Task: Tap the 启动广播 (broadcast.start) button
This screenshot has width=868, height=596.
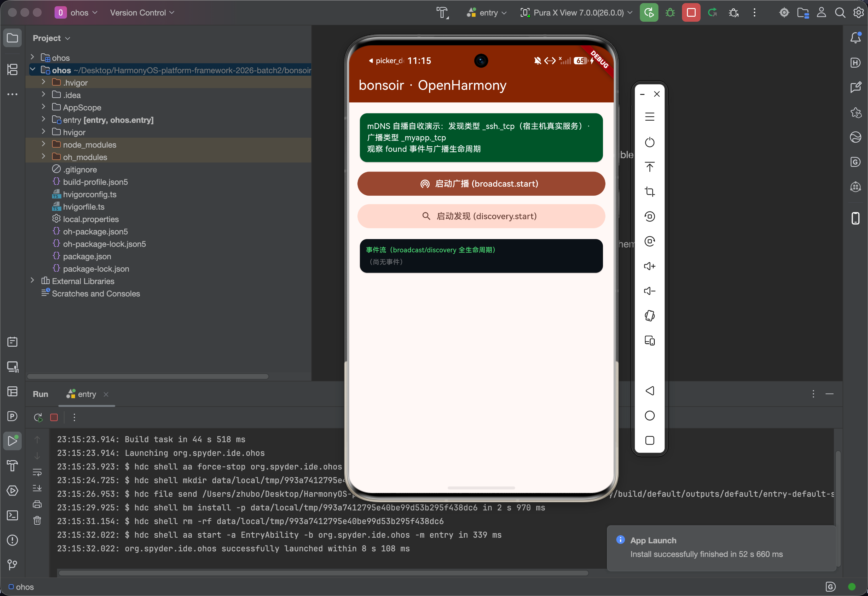Action: pos(481,184)
